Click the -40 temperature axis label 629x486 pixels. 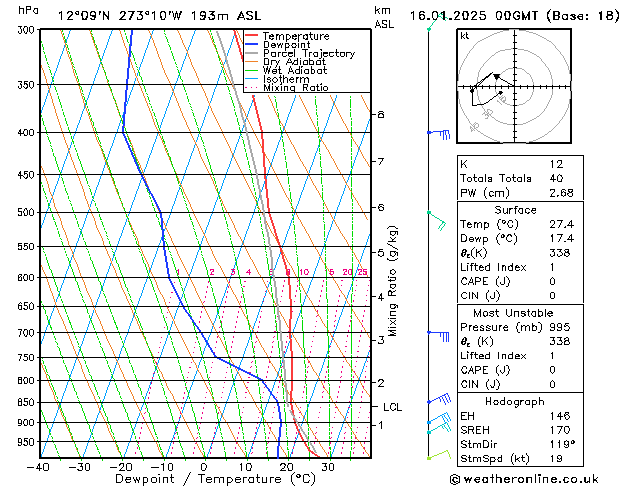(39, 468)
